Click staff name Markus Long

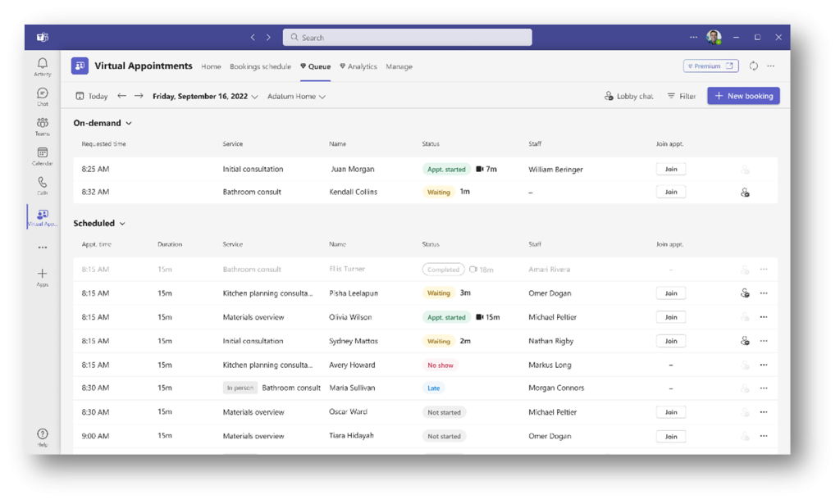550,365
